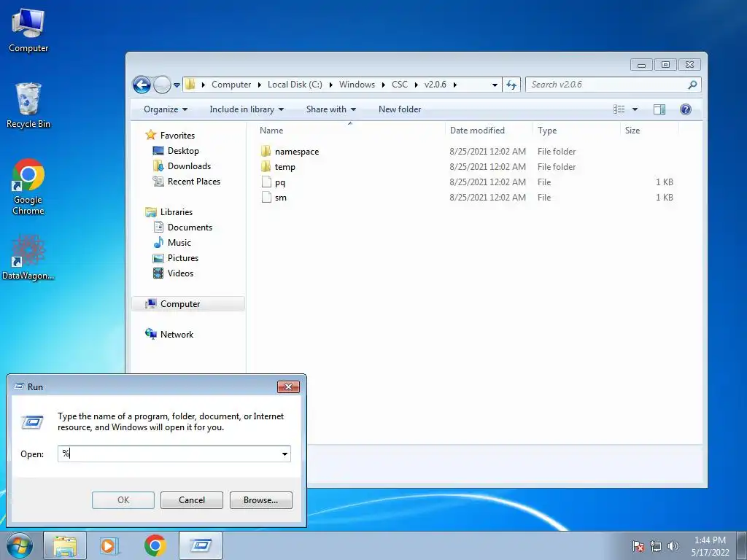Select Network in navigation pane
The width and height of the screenshot is (747, 560).
tap(169, 334)
